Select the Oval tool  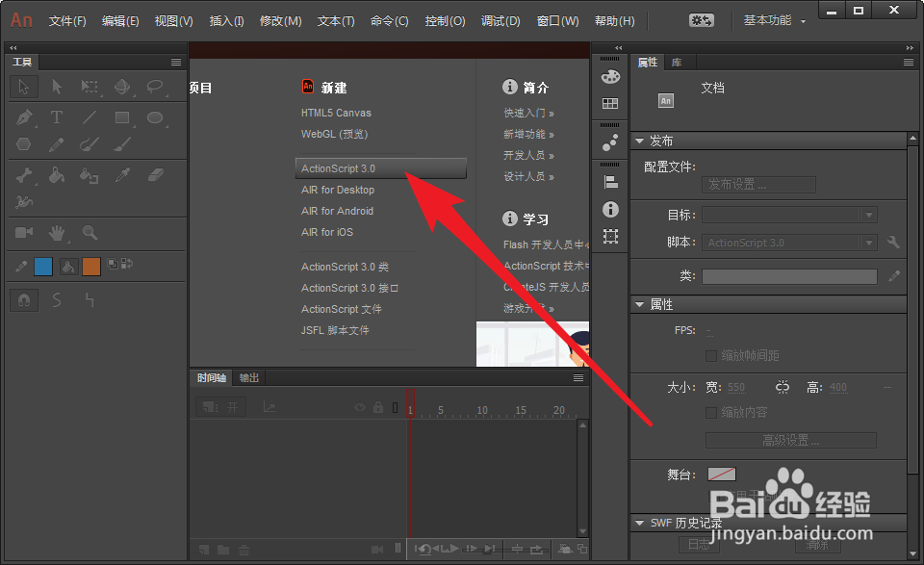coord(155,117)
